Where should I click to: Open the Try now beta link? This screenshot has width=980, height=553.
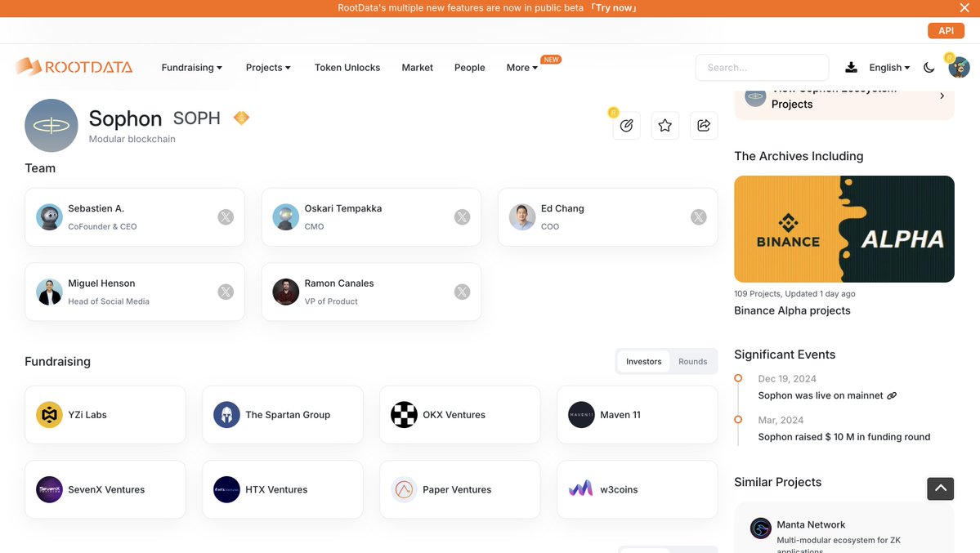(614, 7)
